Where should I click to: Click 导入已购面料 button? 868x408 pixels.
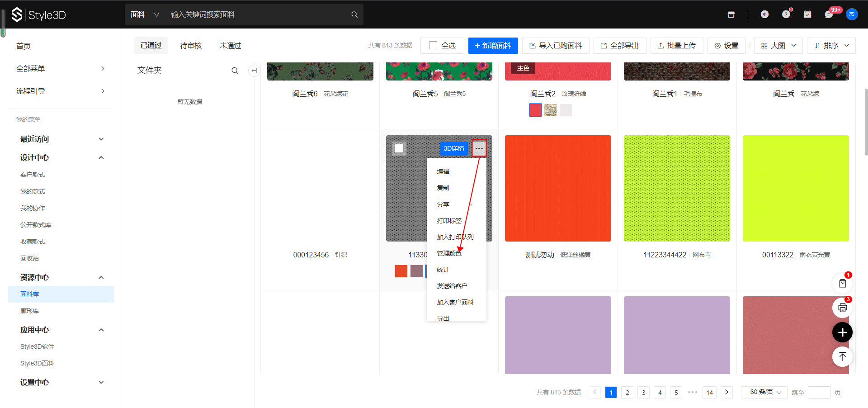pos(556,46)
